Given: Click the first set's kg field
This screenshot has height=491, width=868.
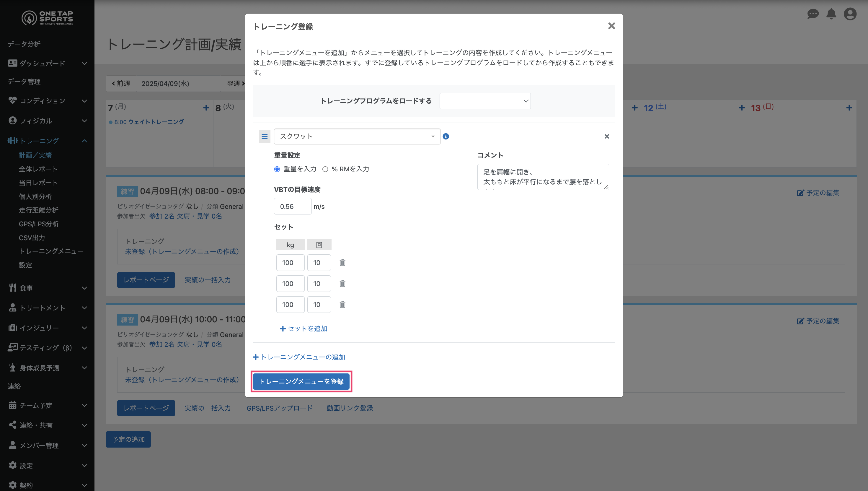Looking at the screenshot, I should [290, 262].
